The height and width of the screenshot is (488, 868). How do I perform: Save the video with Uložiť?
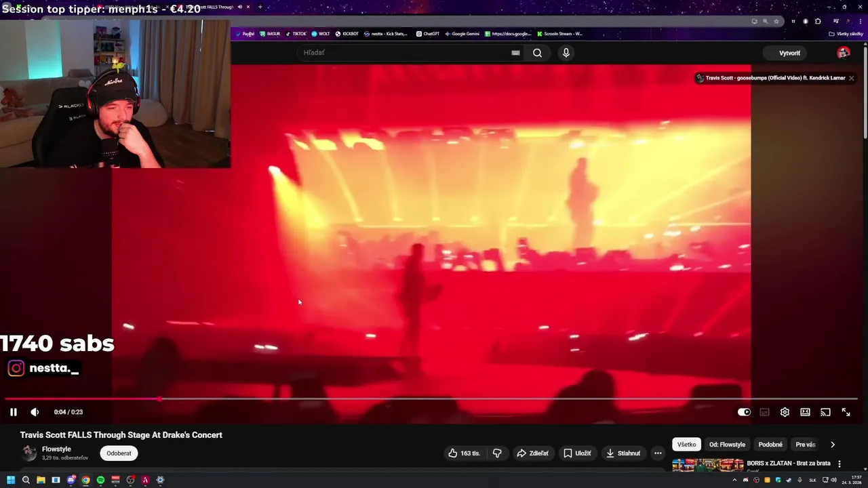coord(577,453)
